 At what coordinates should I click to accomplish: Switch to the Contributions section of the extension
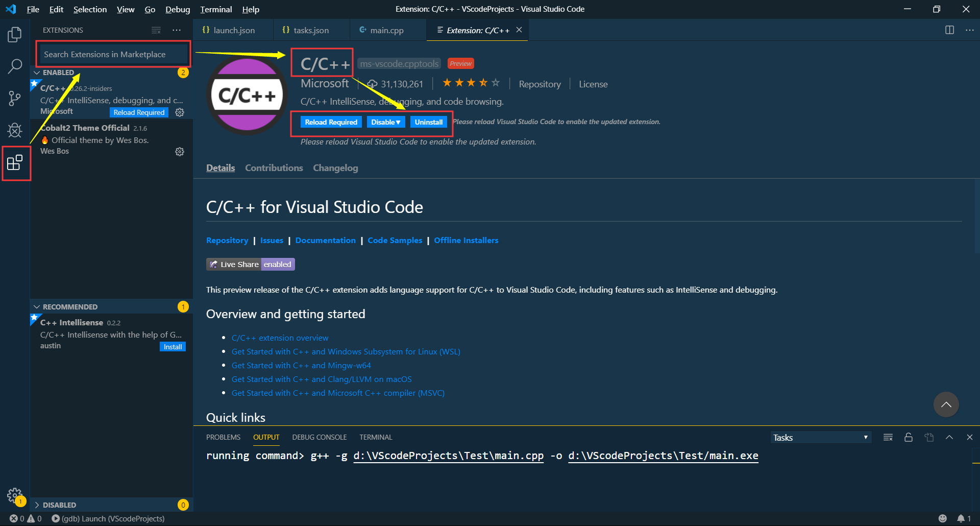pos(274,168)
